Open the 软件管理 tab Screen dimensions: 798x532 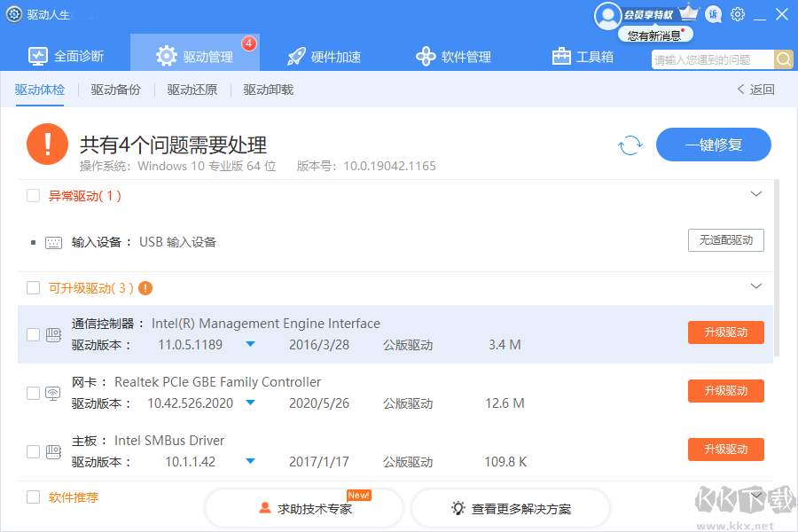[x=453, y=57]
